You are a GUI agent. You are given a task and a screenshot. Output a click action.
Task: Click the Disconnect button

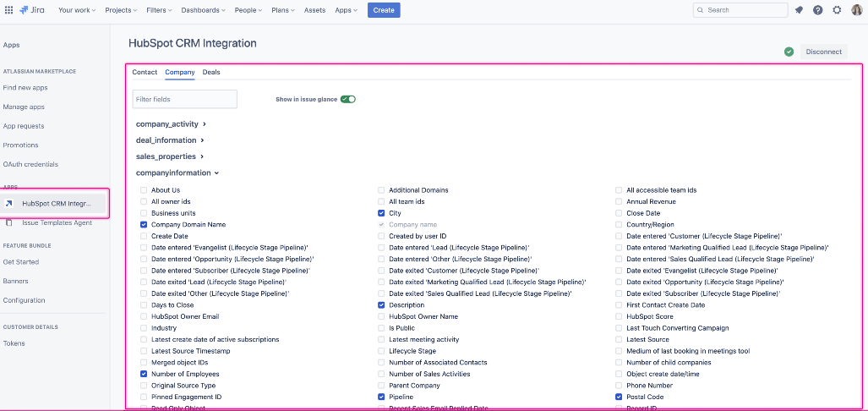824,52
